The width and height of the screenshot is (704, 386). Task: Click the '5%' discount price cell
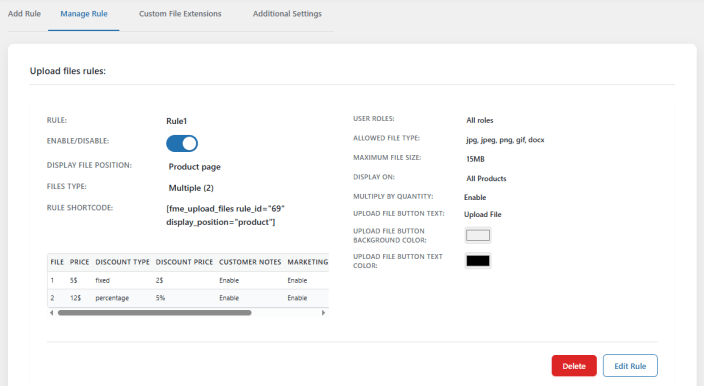[160, 298]
